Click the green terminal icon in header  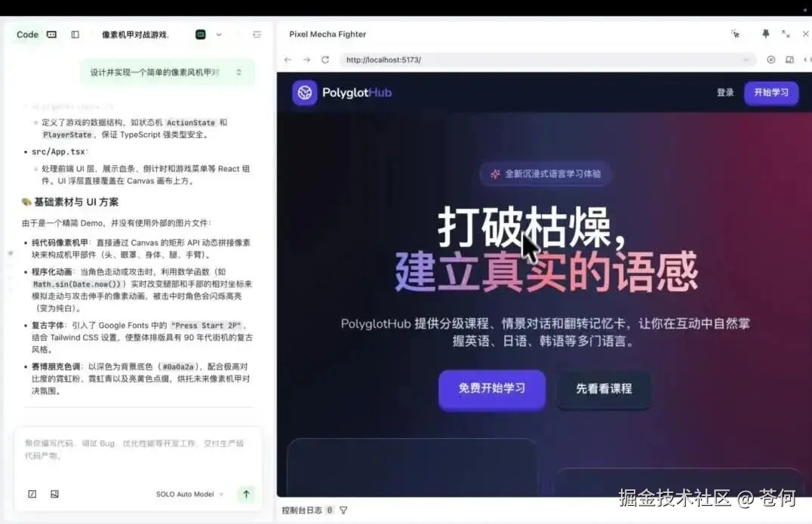[201, 35]
